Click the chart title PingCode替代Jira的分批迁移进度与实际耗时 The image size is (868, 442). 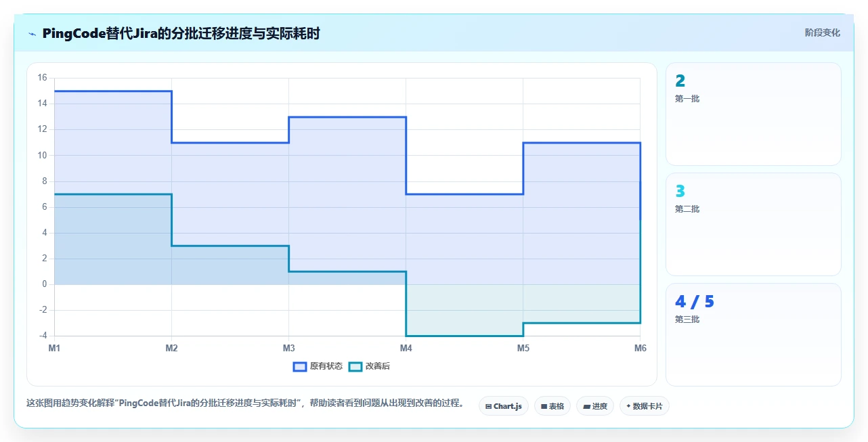181,33
